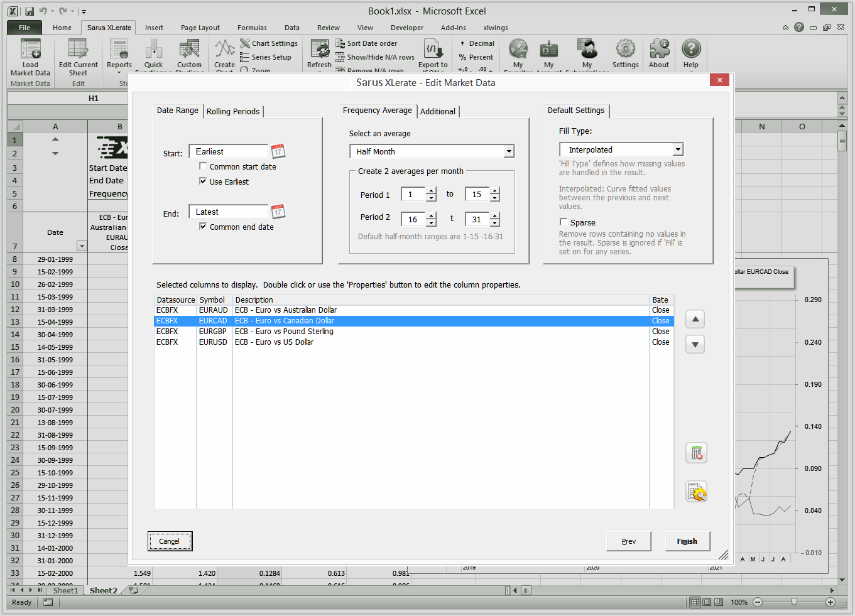Enable the Common start date checkbox
Image resolution: width=855 pixels, height=616 pixels.
[x=203, y=166]
